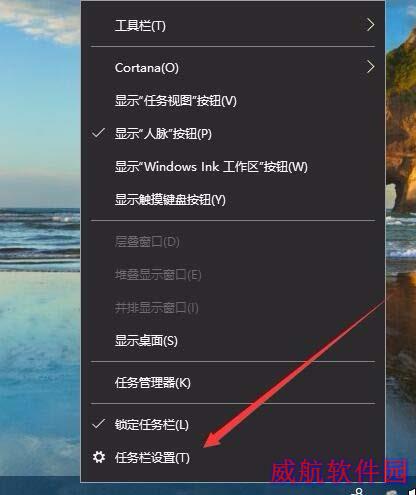Viewport: 416px width, 495px height.
Task: Click the gear icon beside 任务栏设置
Action: coord(99,457)
